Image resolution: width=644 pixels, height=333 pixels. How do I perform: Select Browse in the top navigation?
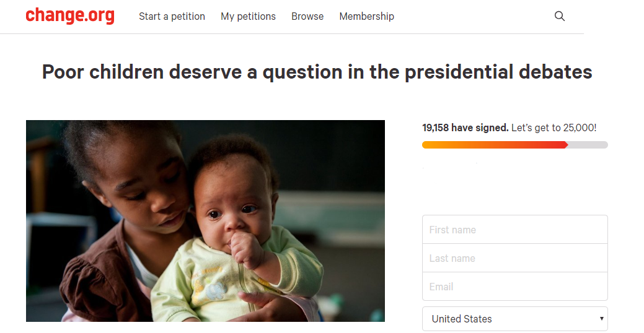pyautogui.click(x=307, y=17)
